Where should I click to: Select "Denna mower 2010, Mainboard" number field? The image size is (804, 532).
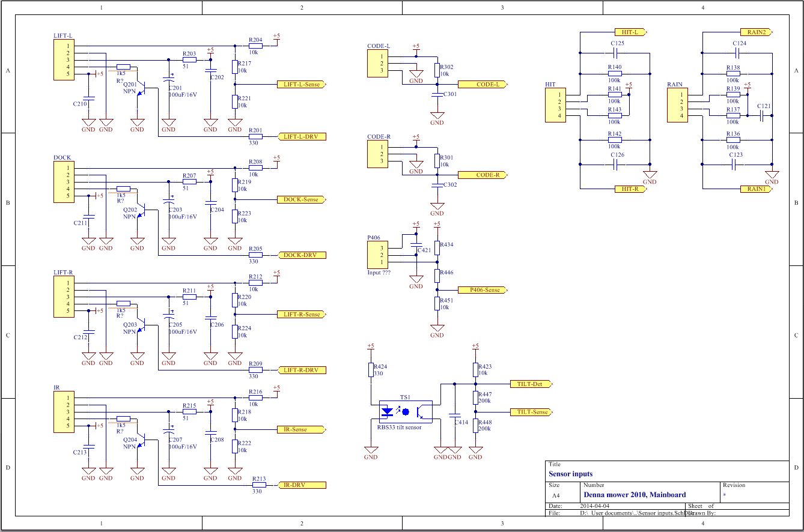[635, 495]
